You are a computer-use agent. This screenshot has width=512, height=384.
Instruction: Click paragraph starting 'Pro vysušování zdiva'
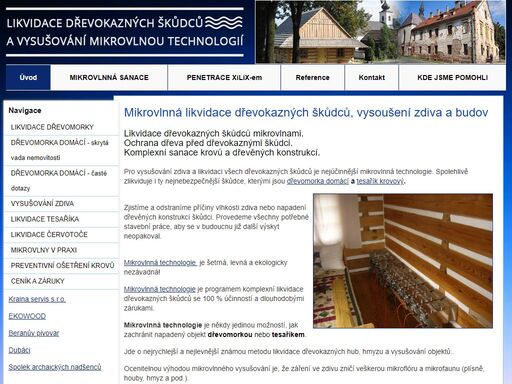(296, 176)
